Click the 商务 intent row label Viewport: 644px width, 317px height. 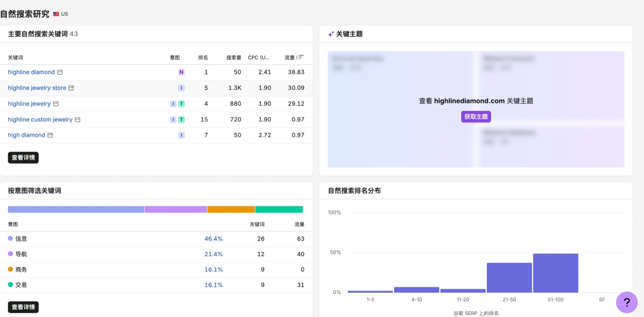(x=21, y=269)
